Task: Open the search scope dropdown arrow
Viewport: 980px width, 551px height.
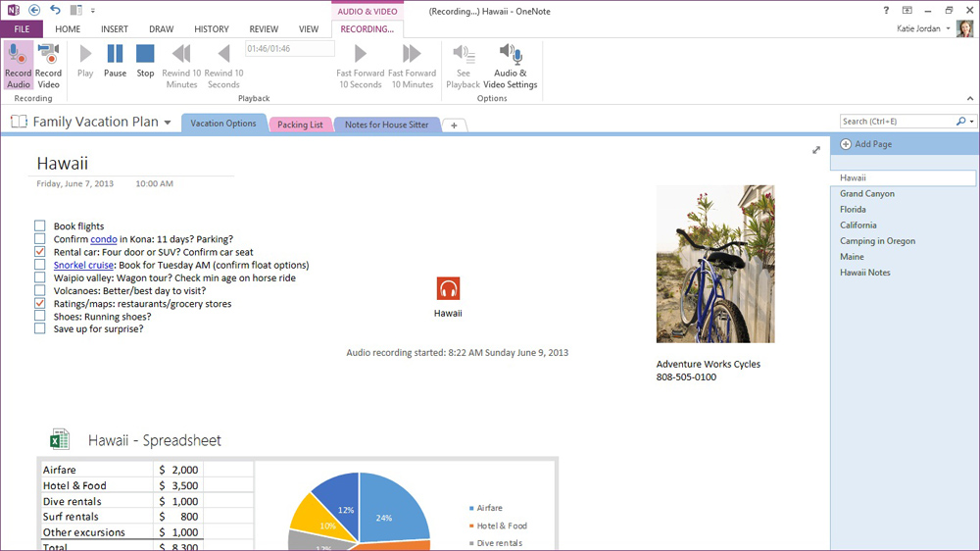Action: click(972, 122)
